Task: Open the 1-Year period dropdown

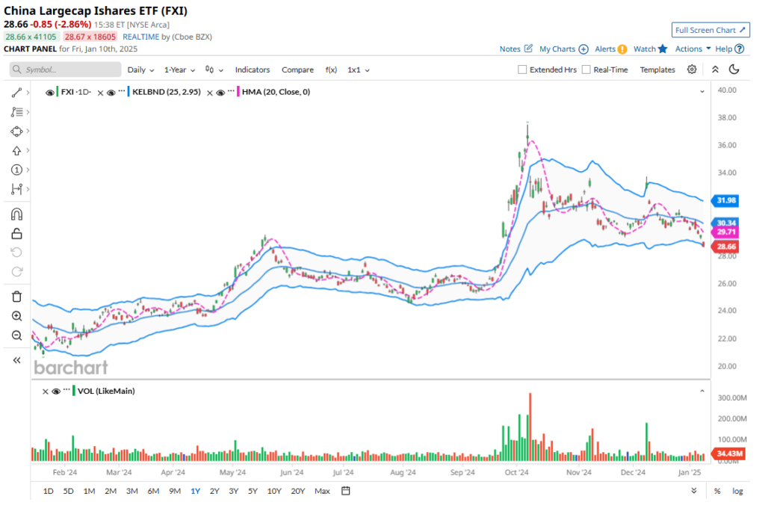Action: pyautogui.click(x=180, y=69)
